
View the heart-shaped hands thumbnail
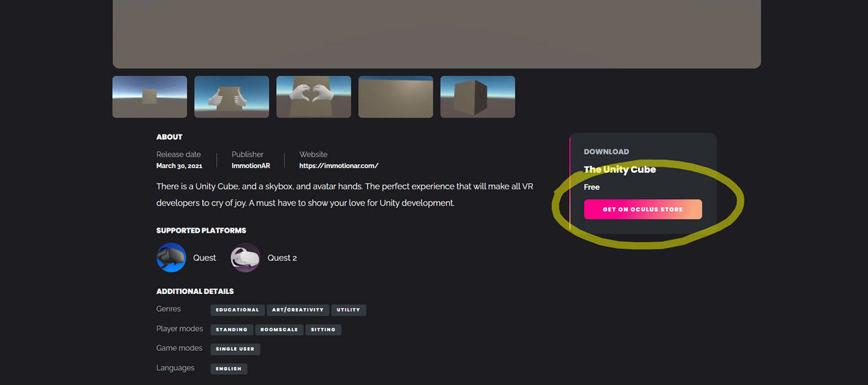314,97
